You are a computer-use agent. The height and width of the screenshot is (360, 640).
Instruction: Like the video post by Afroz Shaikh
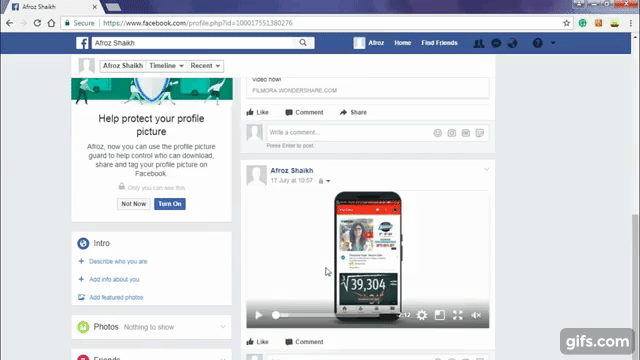point(258,342)
